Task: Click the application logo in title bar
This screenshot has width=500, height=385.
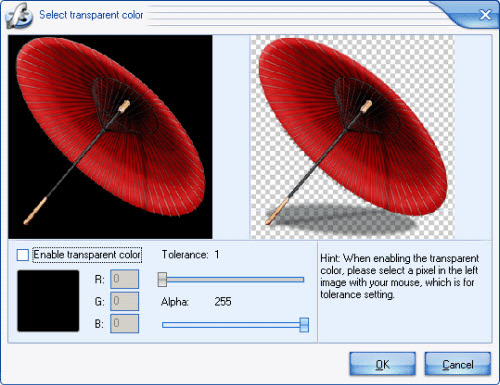Action: [19, 16]
